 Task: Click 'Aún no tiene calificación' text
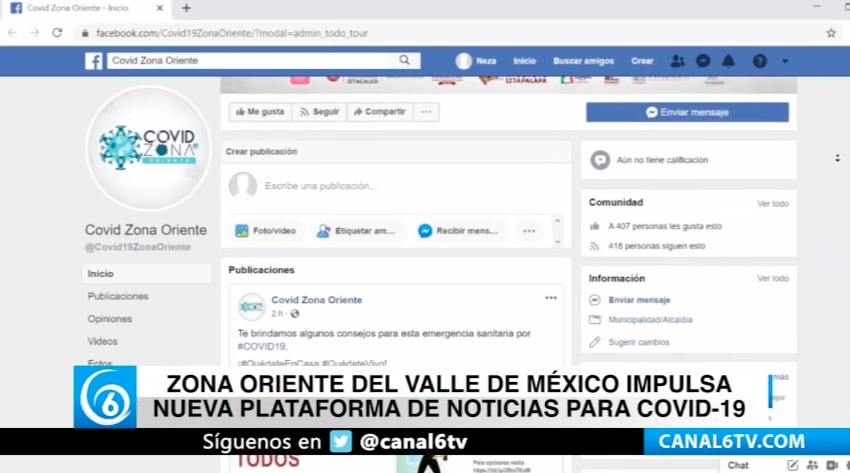662,160
